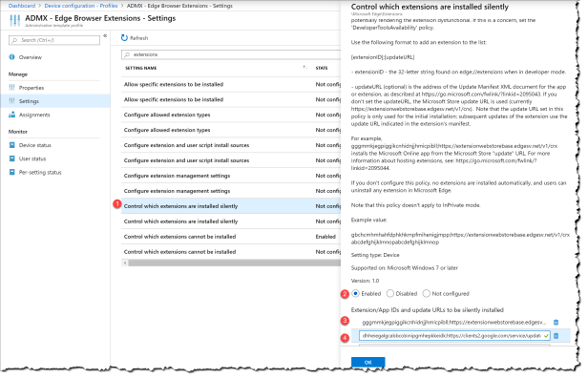This screenshot has width=588, height=379.
Task: Click the 'Enabled' state cell
Action: coord(325,237)
